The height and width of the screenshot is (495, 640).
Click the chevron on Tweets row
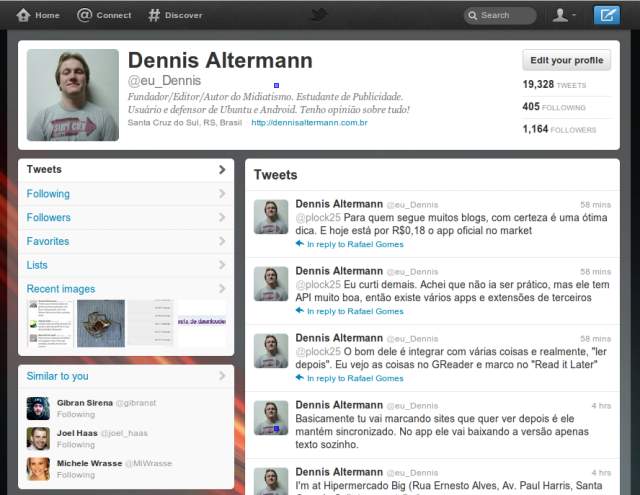(222, 169)
